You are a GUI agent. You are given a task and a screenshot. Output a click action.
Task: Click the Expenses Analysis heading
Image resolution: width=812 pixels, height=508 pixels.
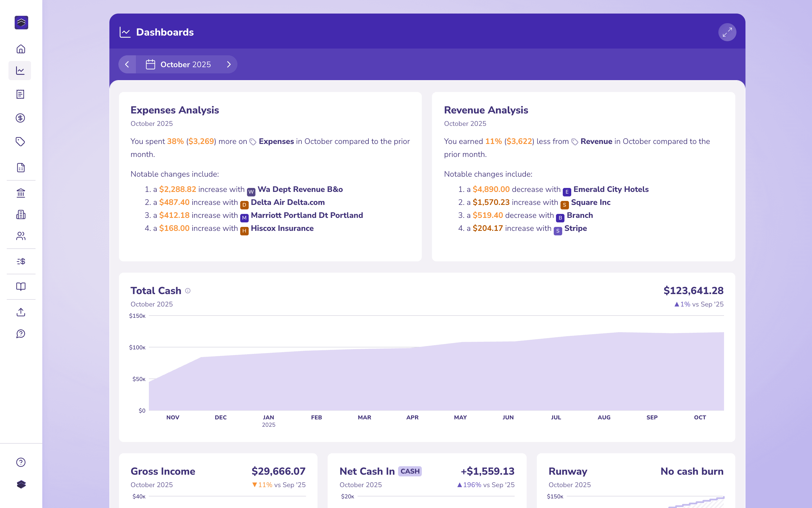(x=175, y=110)
